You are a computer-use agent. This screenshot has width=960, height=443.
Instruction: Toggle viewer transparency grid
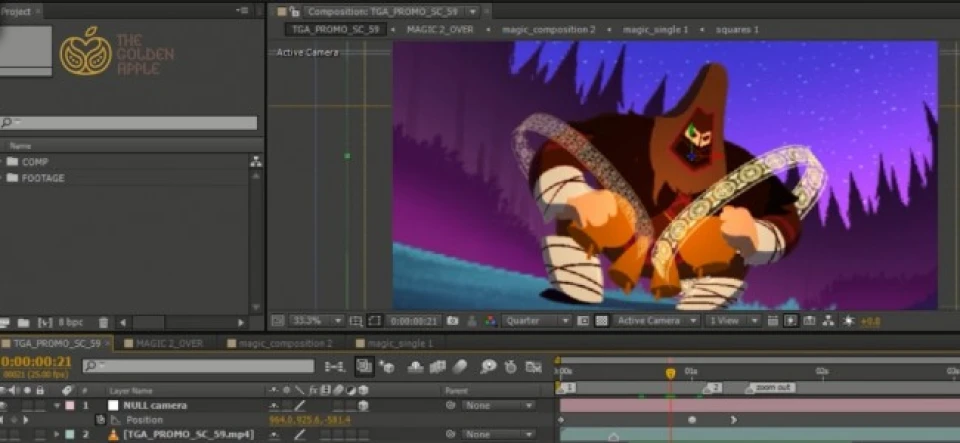[x=602, y=321]
